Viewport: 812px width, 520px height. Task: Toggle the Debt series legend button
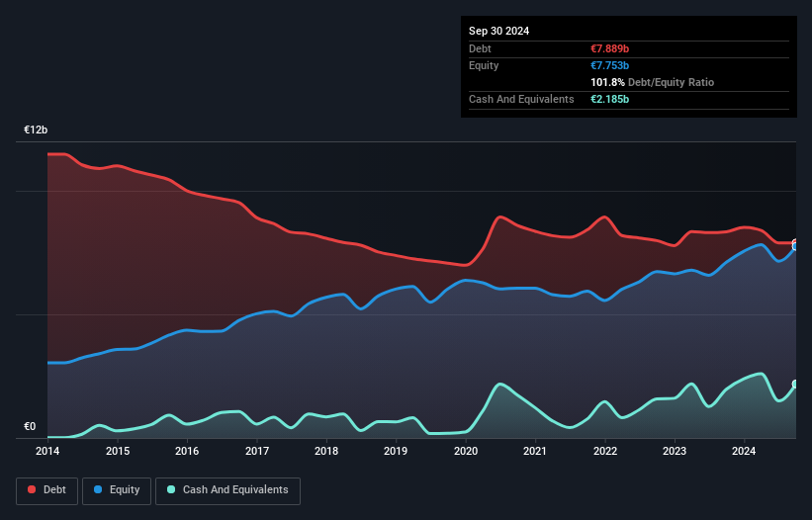click(x=47, y=490)
